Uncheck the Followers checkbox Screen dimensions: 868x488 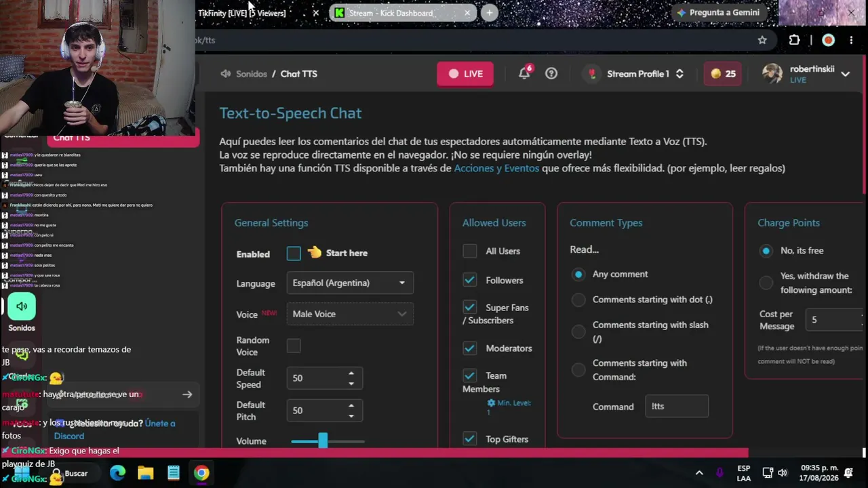(470, 280)
